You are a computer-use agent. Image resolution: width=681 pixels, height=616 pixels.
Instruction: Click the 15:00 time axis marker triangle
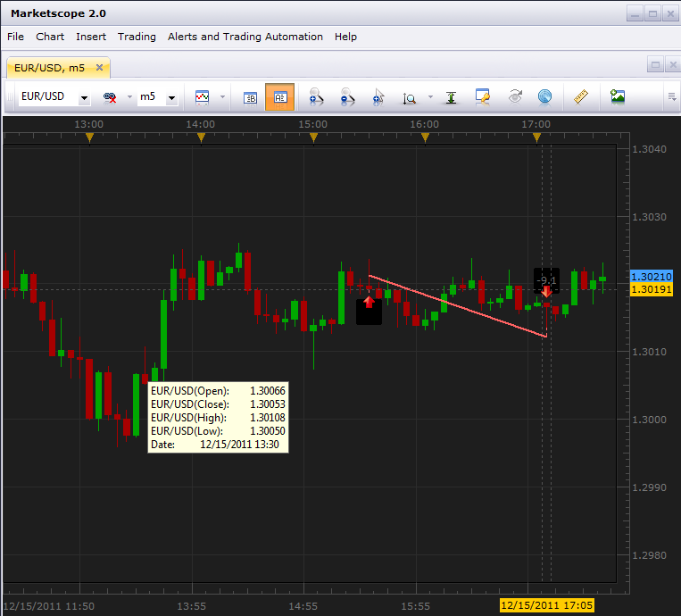click(x=313, y=137)
